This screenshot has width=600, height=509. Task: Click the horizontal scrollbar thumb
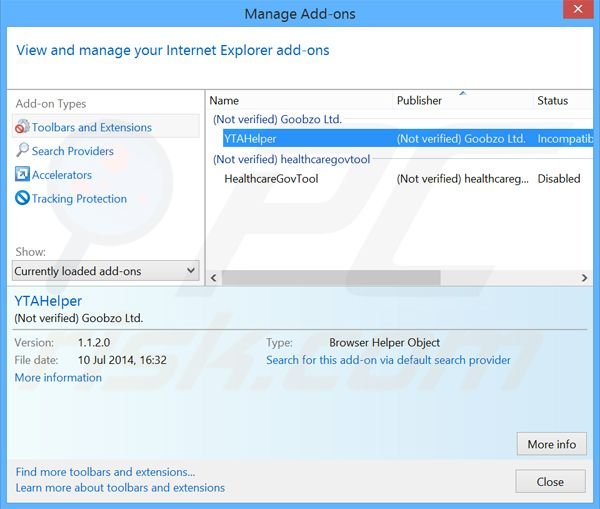(x=331, y=278)
